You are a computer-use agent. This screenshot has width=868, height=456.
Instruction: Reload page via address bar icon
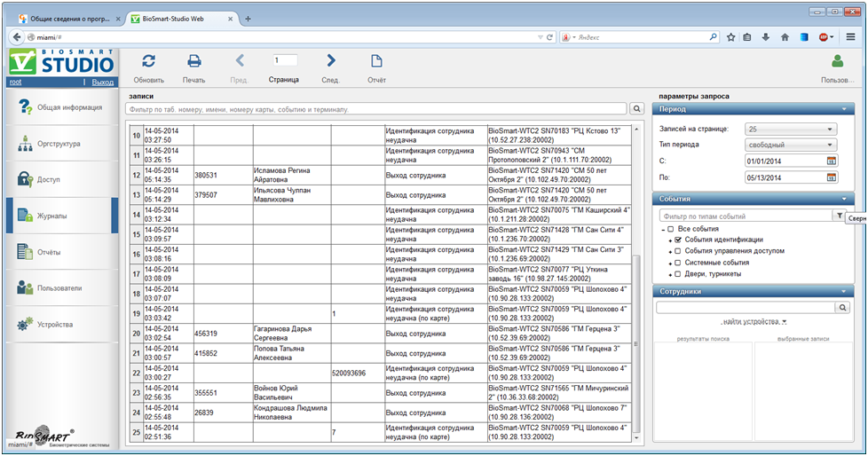tap(549, 37)
